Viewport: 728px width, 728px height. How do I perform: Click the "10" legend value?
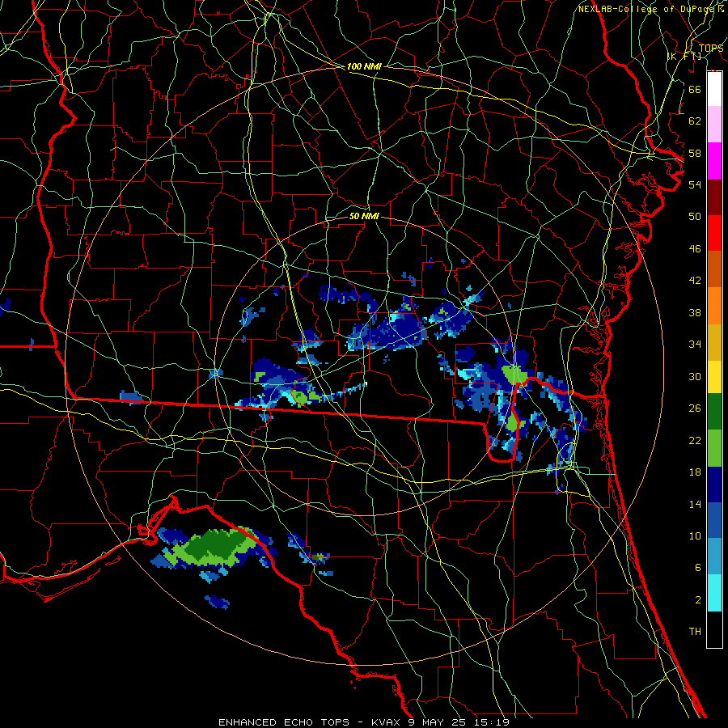695,536
